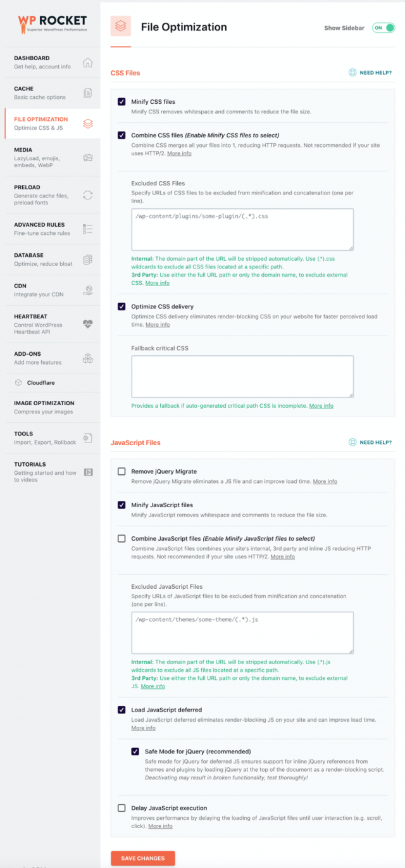Viewport: 405px width, 868px height.
Task: Check the Delay JavaScript execution option
Action: point(121,808)
